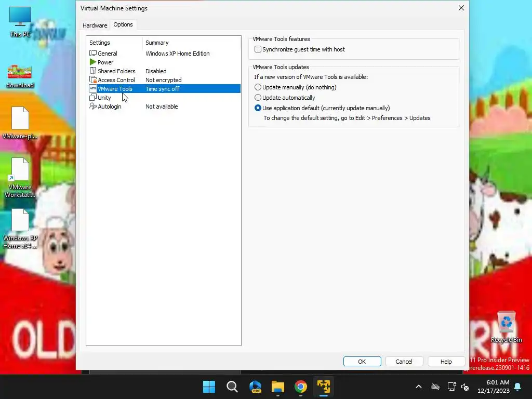Click 'Not available' Autologin summary
The height and width of the screenshot is (399, 532).
[x=162, y=106]
